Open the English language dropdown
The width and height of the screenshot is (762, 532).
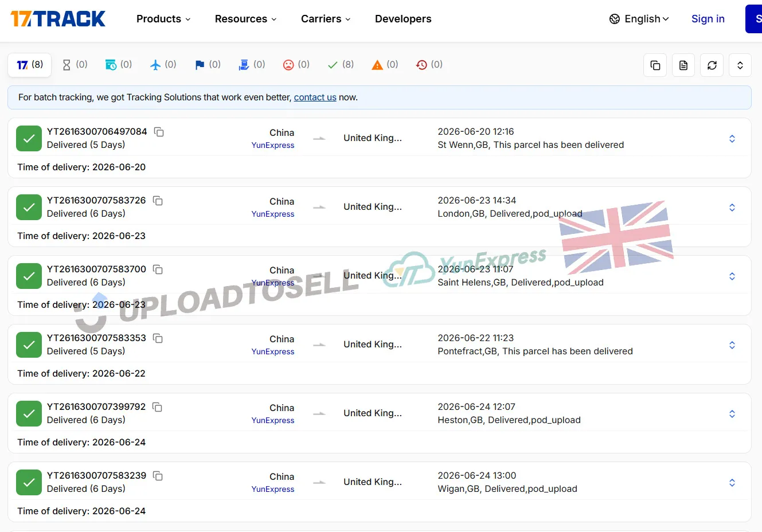tap(647, 19)
